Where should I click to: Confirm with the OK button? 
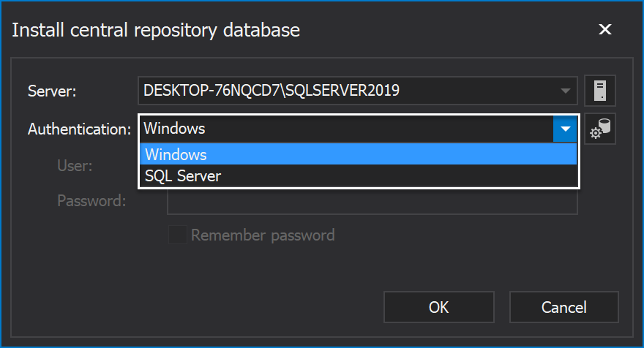(438, 307)
